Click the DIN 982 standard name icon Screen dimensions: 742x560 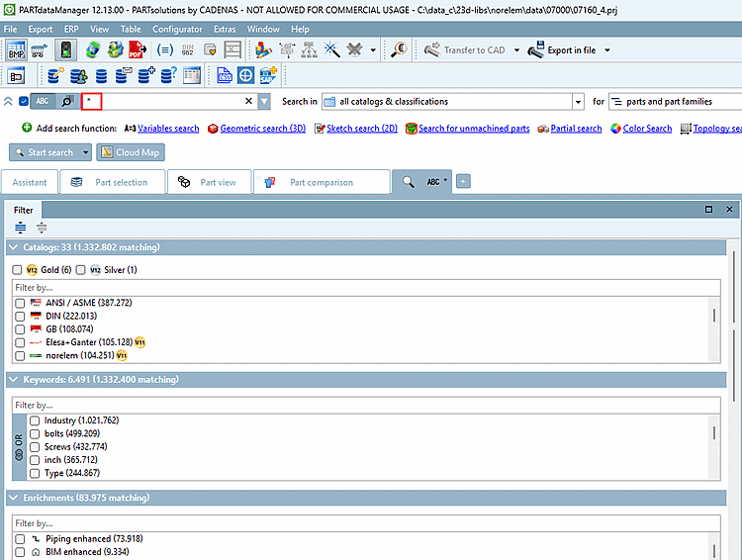(187, 49)
